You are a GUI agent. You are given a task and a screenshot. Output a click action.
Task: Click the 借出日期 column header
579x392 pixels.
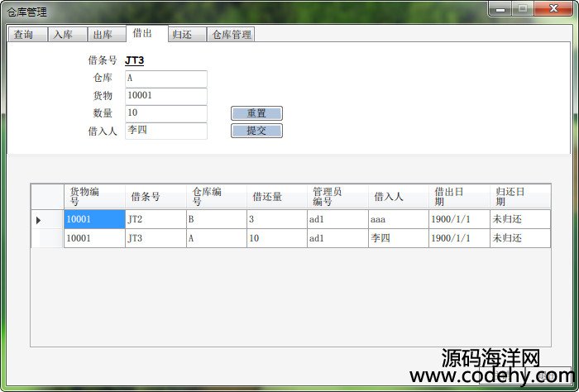point(459,196)
